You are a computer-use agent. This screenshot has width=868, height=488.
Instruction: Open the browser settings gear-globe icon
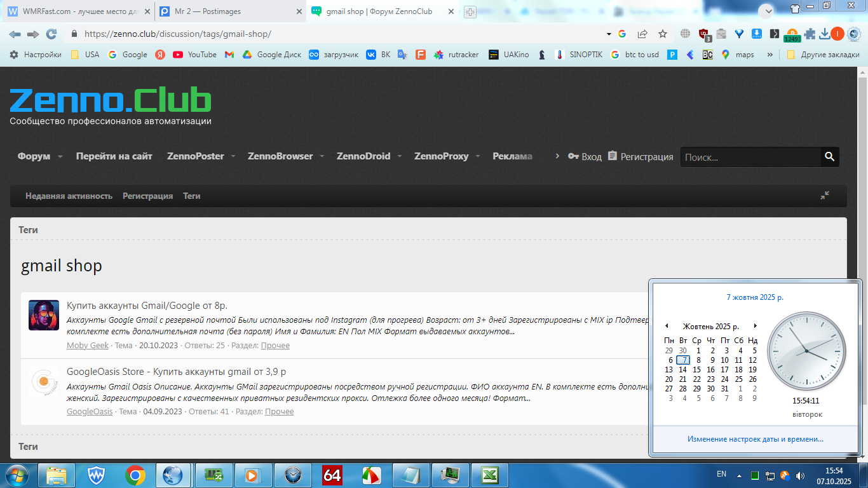coord(853,34)
